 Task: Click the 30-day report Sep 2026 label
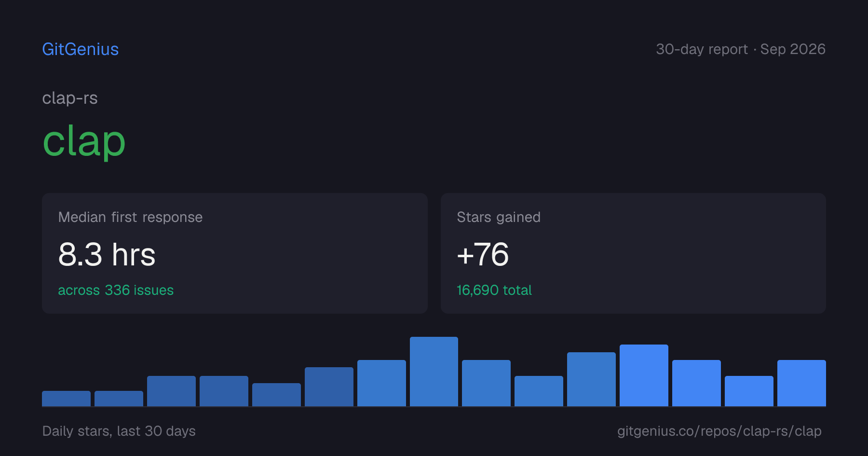coord(741,49)
